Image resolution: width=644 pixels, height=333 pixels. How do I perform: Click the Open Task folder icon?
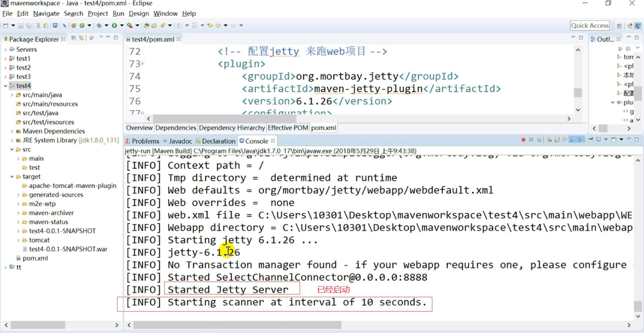[154, 26]
